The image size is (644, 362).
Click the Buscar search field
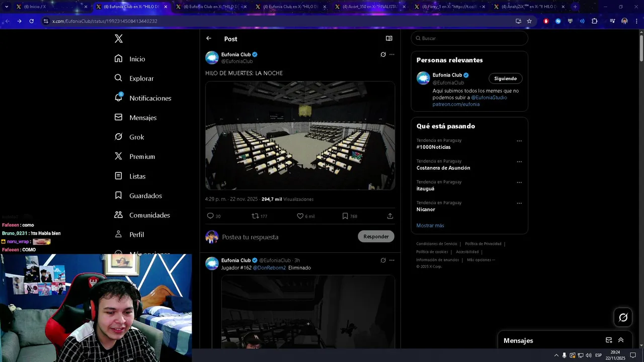(x=469, y=38)
